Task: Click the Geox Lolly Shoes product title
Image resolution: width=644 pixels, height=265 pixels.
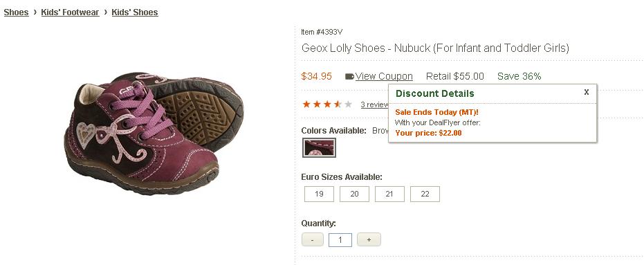Action: click(x=435, y=48)
